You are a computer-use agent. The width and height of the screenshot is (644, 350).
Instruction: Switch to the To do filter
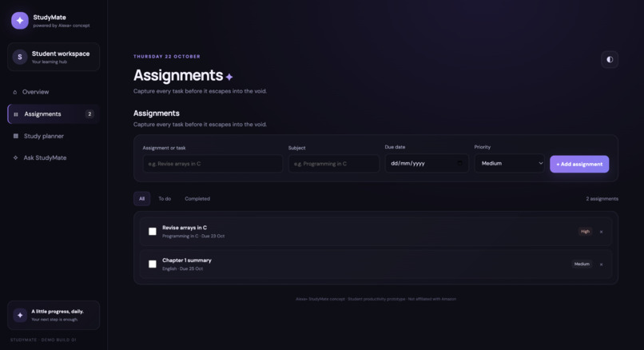click(x=165, y=199)
